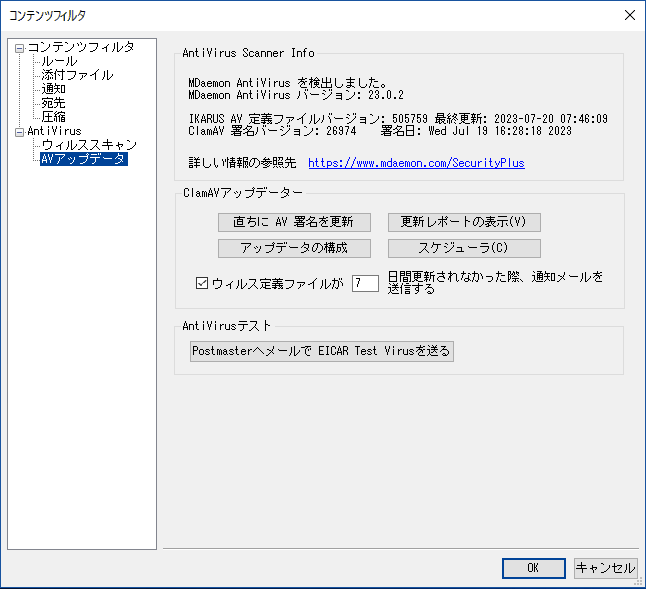
Task: Open the mdaemon.com/SecurityPlus link
Action: [416, 163]
